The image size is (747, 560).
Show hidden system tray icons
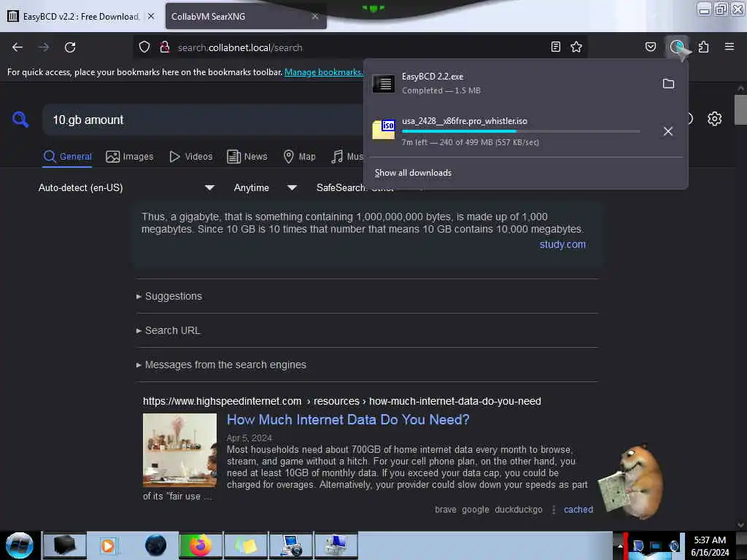pyautogui.click(x=620, y=545)
